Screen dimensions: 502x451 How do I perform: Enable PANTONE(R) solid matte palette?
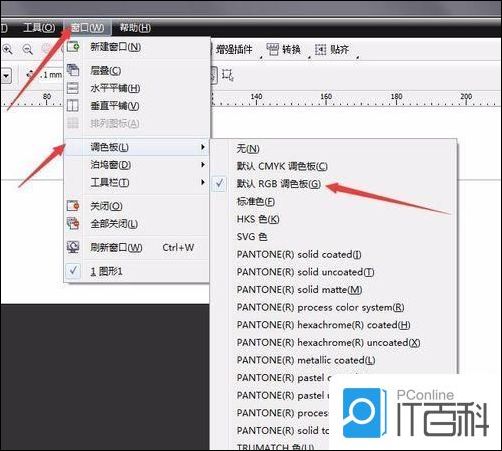point(334,290)
